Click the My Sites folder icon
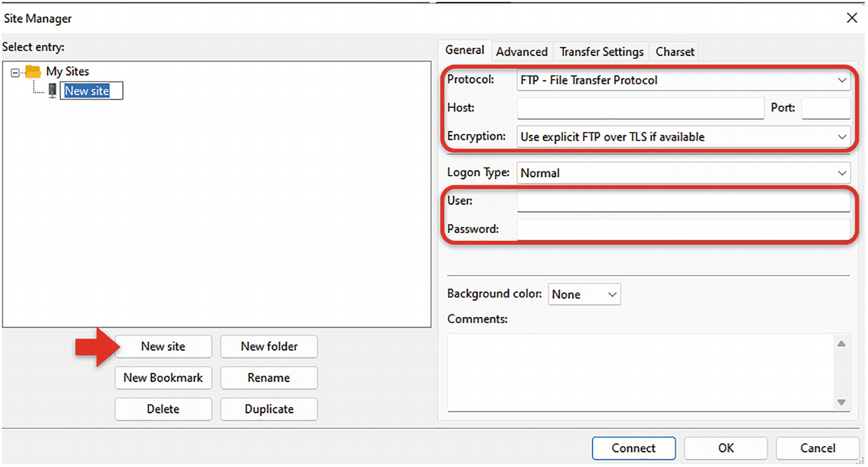 [33, 72]
